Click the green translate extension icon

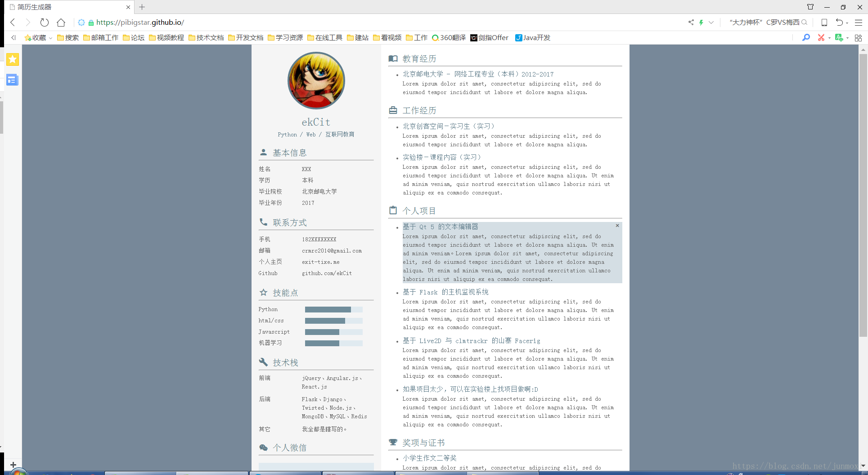click(x=839, y=38)
